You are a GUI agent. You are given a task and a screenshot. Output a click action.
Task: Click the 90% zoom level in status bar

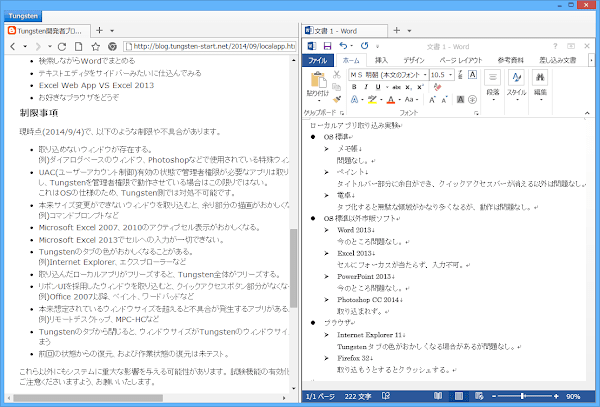(x=573, y=396)
